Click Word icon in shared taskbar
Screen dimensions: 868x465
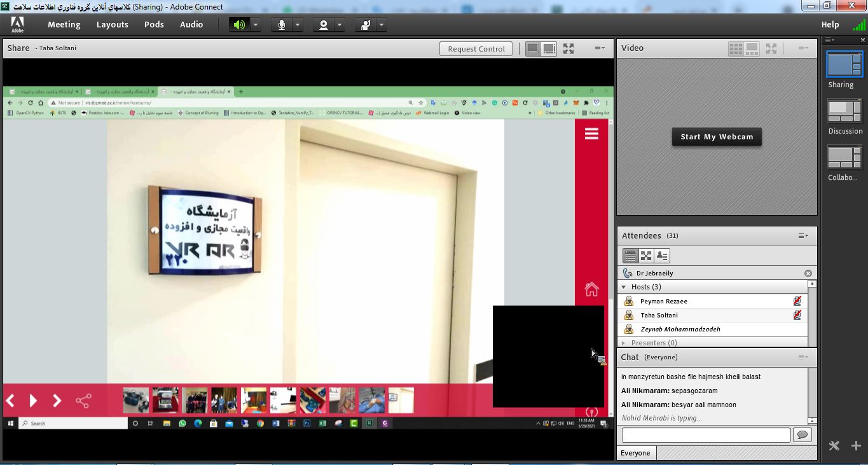[276, 423]
